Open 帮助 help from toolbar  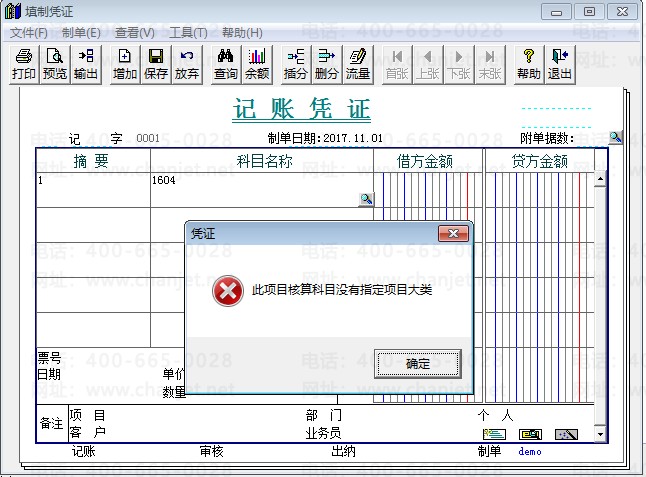pyautogui.click(x=529, y=65)
